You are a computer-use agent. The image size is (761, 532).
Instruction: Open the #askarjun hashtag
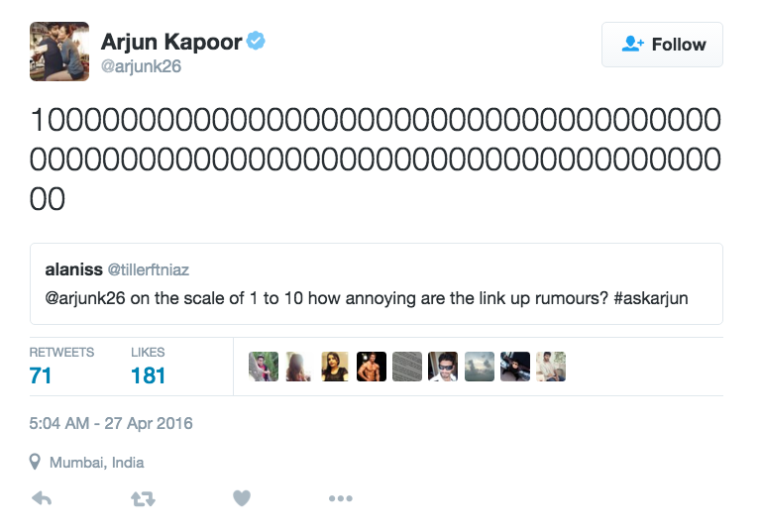(650, 297)
